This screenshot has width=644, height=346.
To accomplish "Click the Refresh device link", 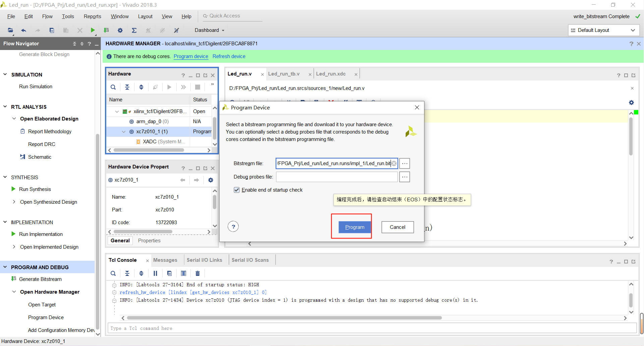I will [229, 56].
